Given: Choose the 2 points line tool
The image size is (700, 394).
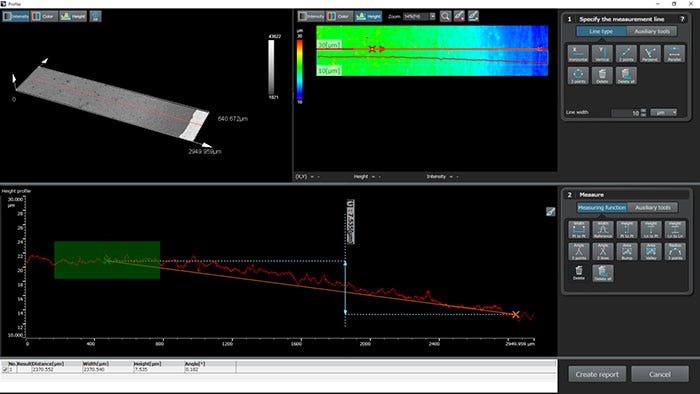Looking at the screenshot, I should point(626,54).
